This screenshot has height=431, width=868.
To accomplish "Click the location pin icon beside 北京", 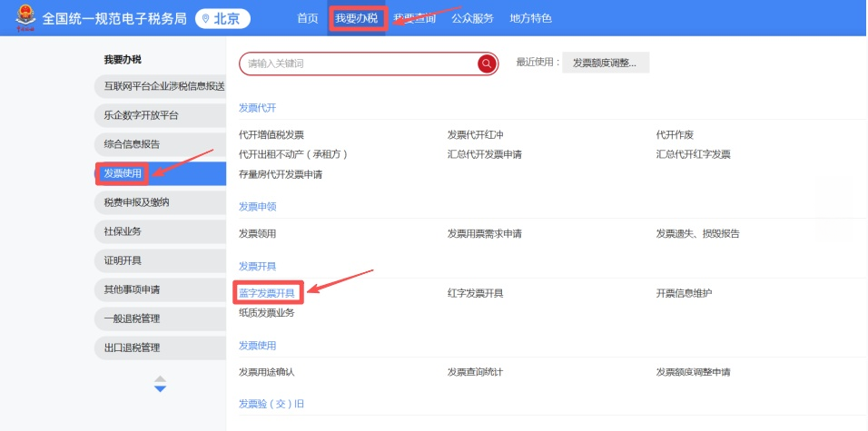I will tap(206, 19).
